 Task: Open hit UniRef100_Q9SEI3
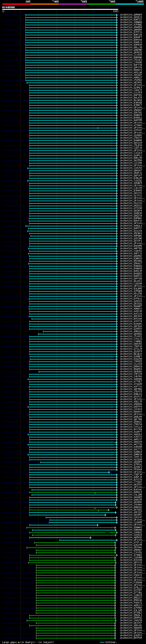tap(131, 17)
